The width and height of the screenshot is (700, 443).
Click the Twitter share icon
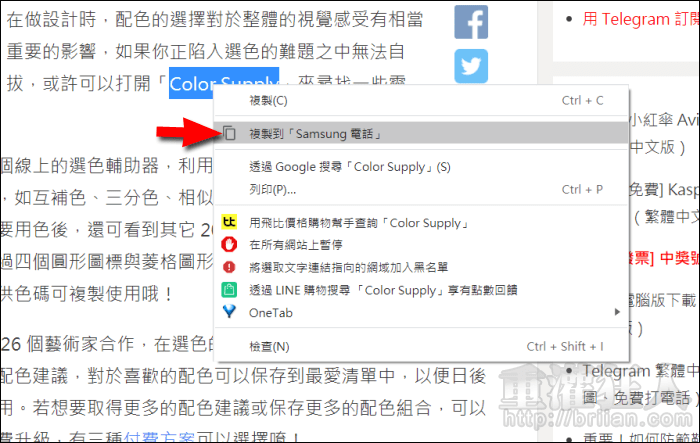[471, 66]
